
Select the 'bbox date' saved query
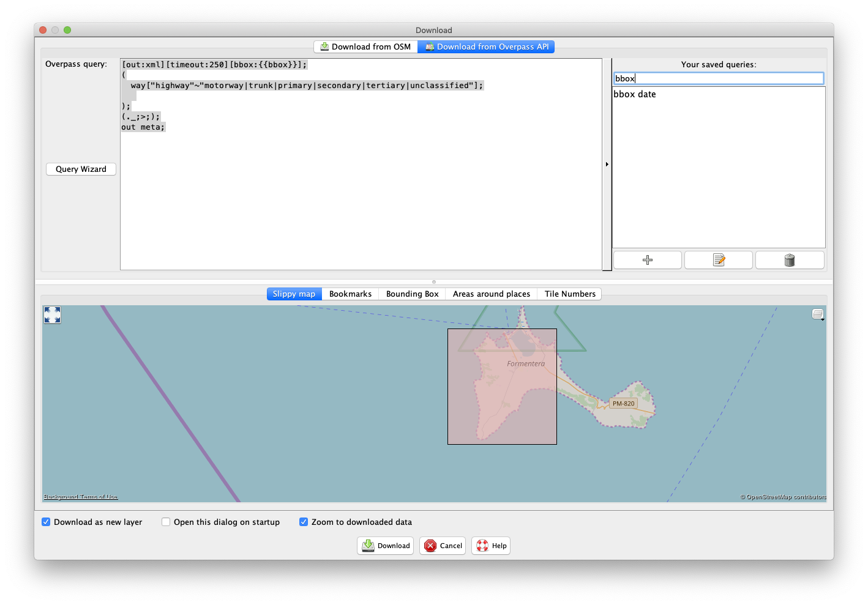tap(635, 94)
